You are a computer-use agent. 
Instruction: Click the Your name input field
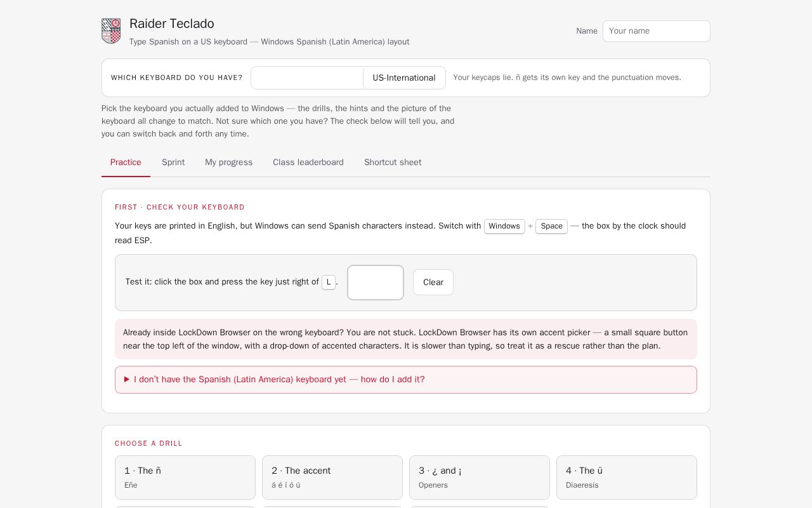657,31
